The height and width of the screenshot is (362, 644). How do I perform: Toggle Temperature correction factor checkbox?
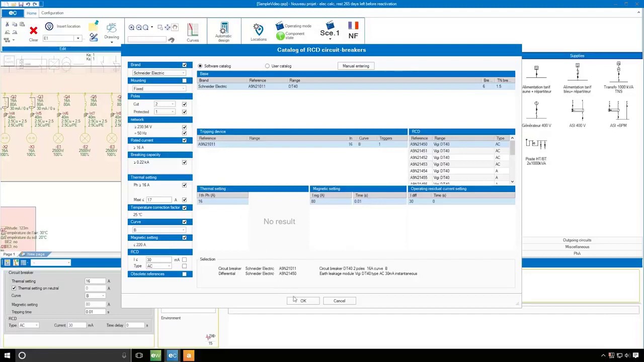pos(184,208)
